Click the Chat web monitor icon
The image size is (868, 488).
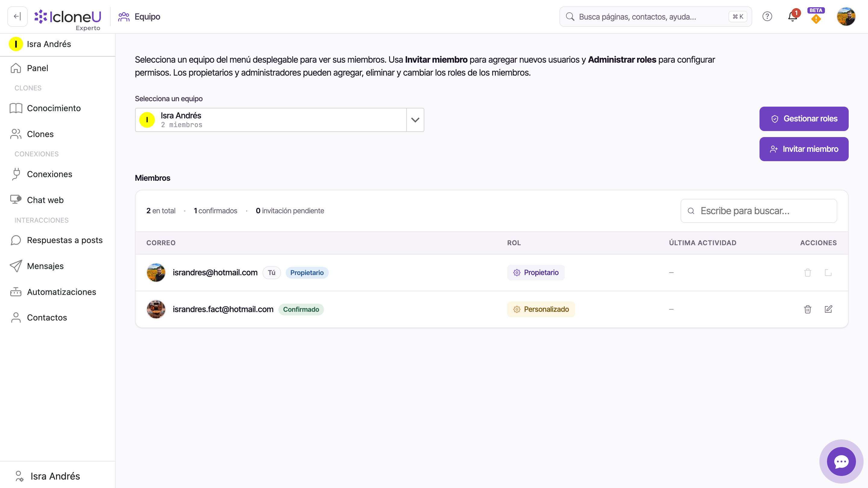[16, 200]
